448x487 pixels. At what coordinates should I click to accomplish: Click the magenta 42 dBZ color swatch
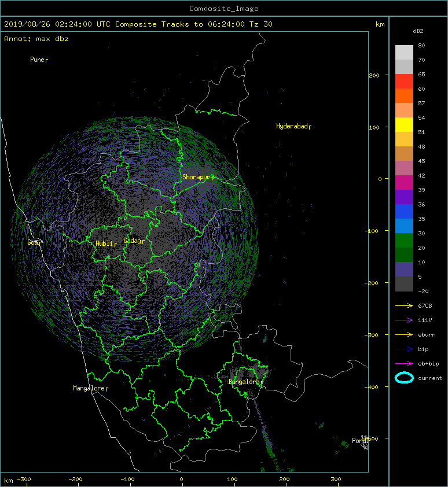coord(404,182)
